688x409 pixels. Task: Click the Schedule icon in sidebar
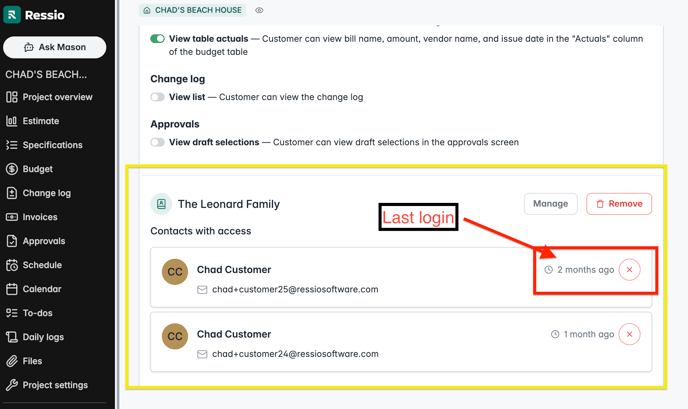tap(12, 265)
